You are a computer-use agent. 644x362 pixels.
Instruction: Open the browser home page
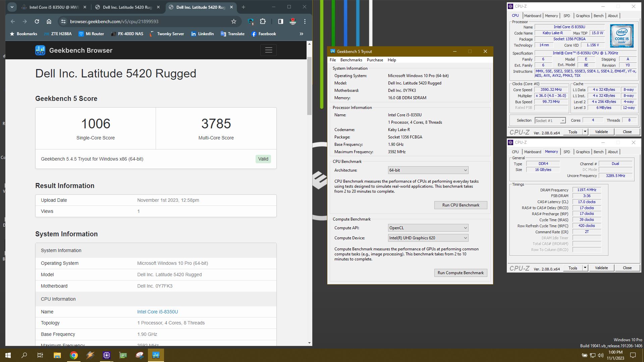[49, 21]
